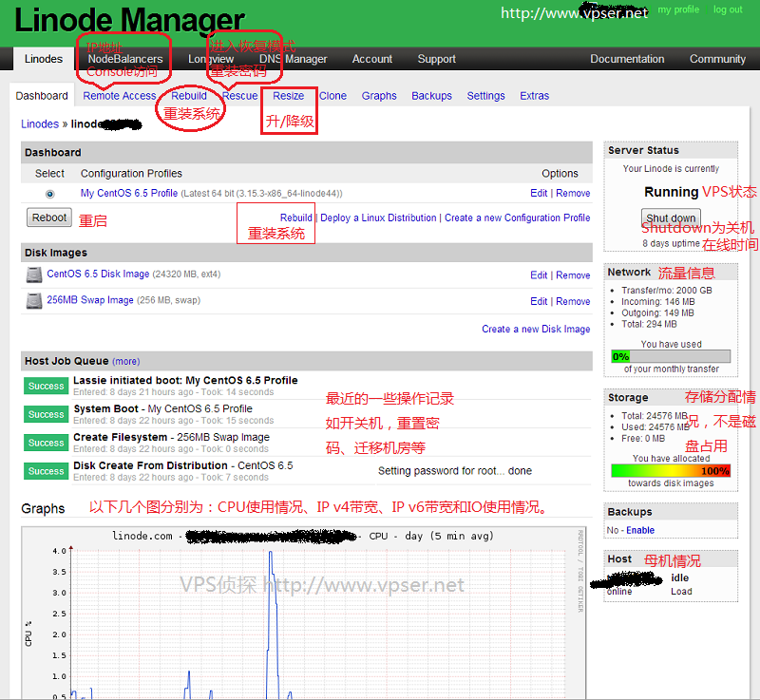Switch to the Dashboard sub-tab

(42, 96)
